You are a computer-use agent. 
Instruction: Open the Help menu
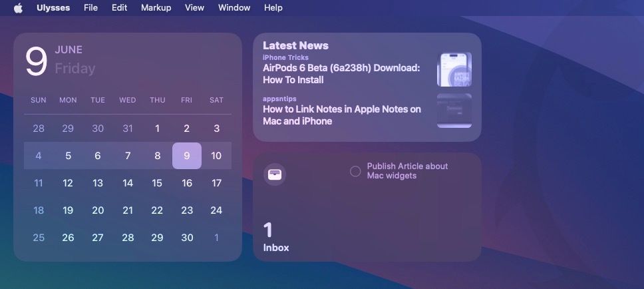[273, 8]
